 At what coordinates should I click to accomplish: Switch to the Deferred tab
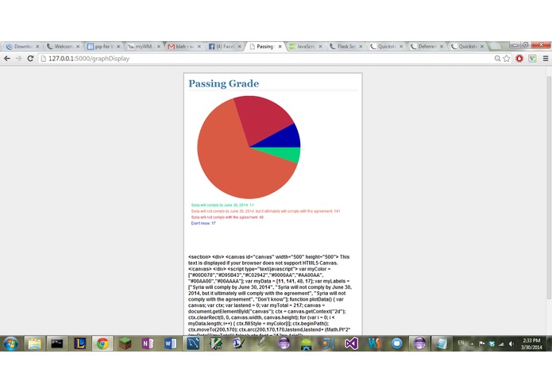[425, 46]
